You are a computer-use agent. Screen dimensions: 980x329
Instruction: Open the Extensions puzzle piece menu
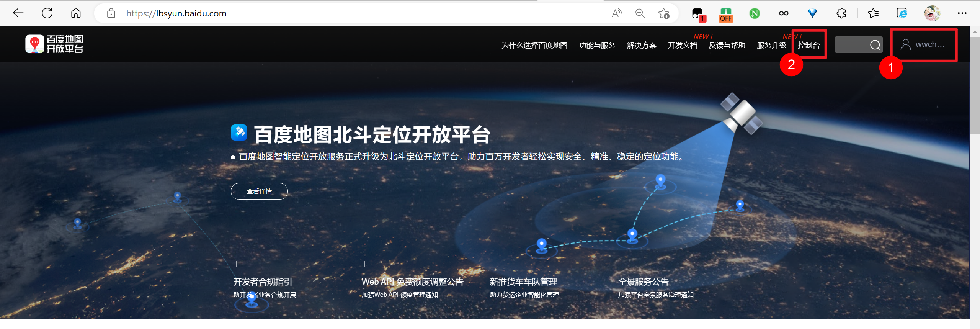tap(841, 13)
